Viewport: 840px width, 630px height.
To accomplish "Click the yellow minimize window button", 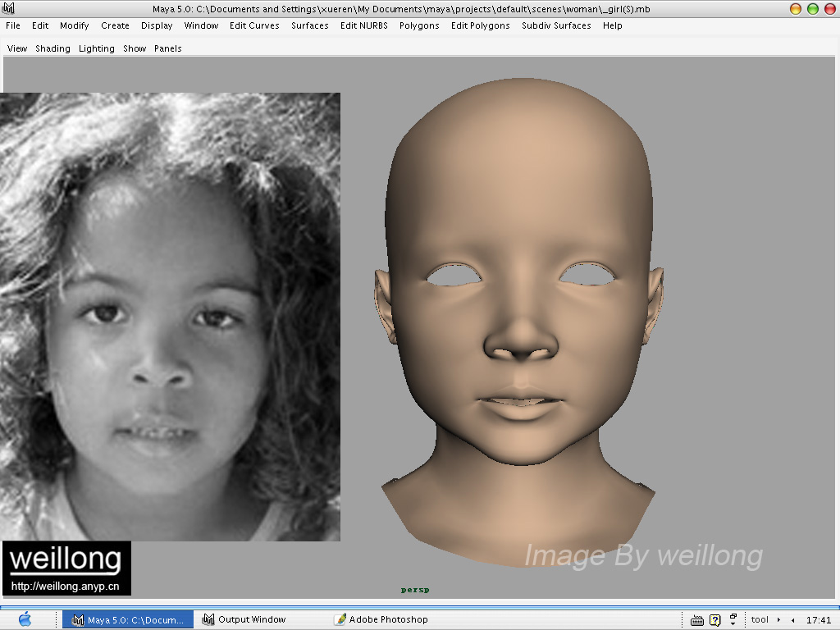I will (796, 8).
